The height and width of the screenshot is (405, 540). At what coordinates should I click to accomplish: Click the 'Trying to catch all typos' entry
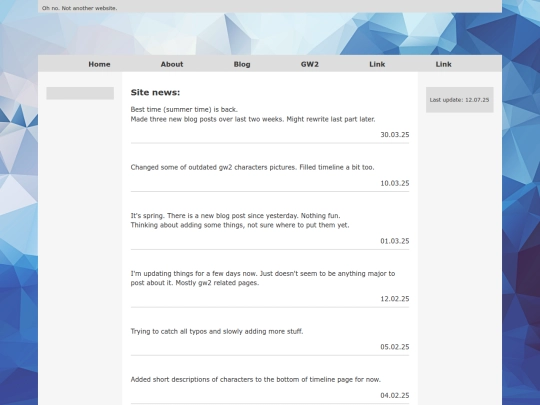click(x=217, y=331)
